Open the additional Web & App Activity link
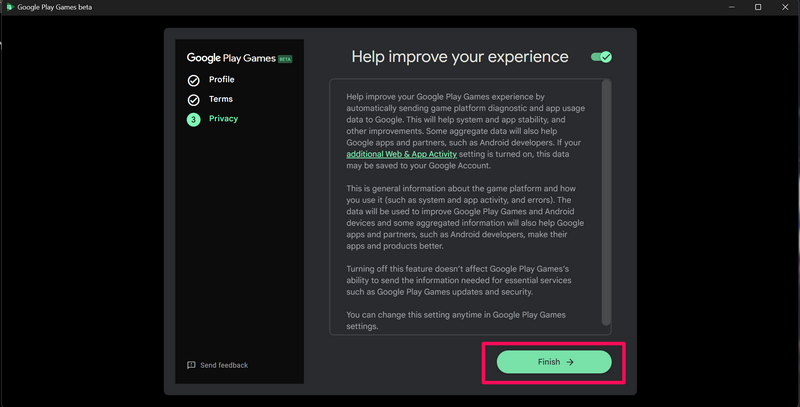The height and width of the screenshot is (407, 800). click(402, 154)
